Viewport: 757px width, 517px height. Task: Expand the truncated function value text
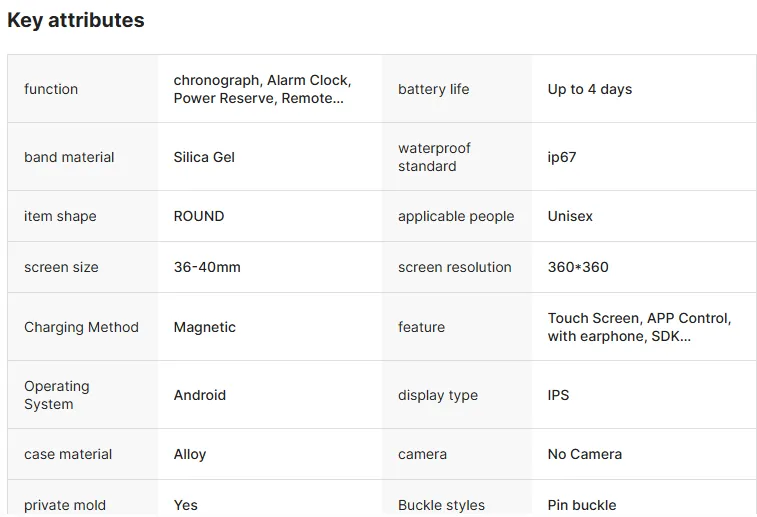(262, 89)
